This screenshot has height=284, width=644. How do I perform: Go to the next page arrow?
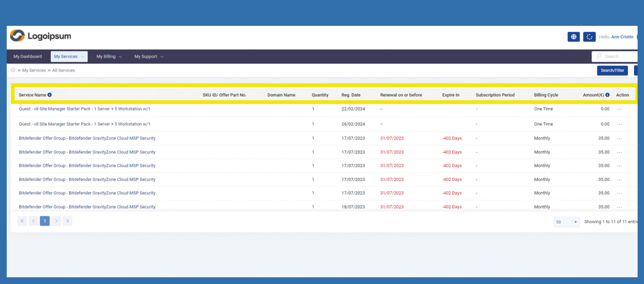[56, 221]
